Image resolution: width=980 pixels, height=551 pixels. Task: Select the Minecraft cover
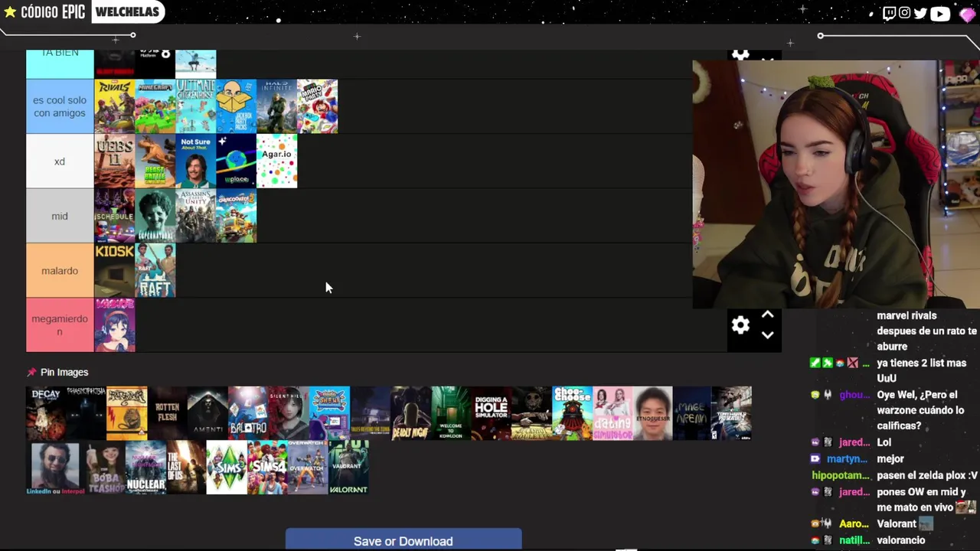[155, 106]
